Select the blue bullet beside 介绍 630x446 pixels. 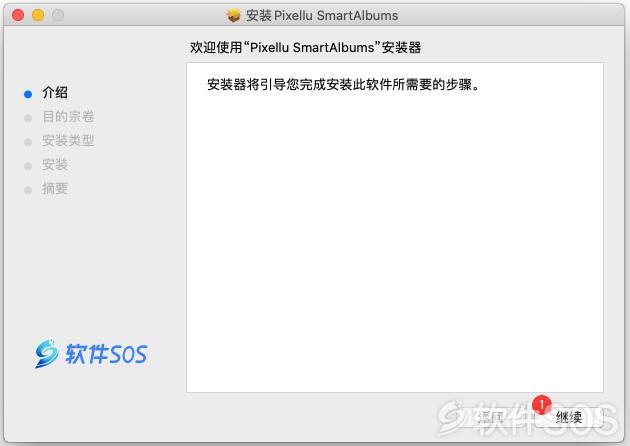click(28, 94)
